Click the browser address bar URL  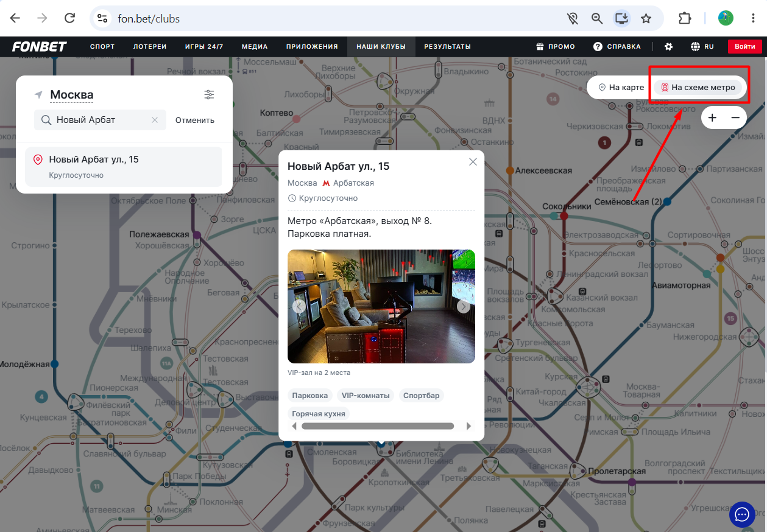click(x=149, y=19)
